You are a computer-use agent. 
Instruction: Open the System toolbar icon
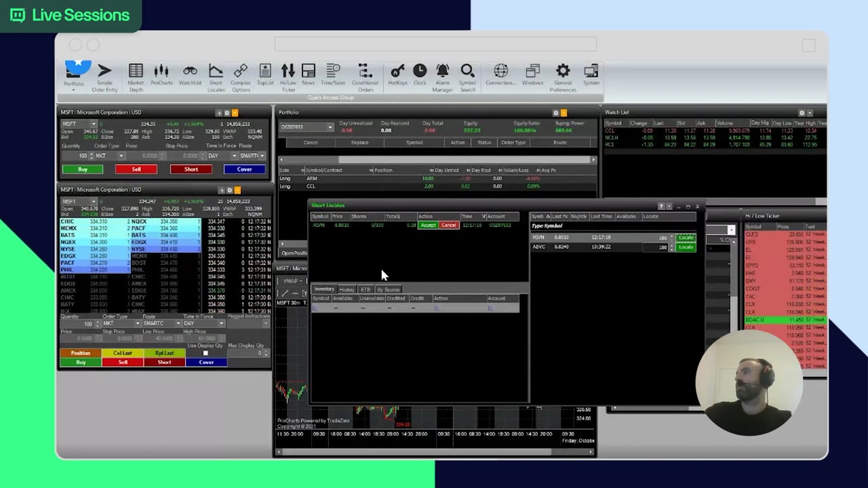tap(591, 75)
